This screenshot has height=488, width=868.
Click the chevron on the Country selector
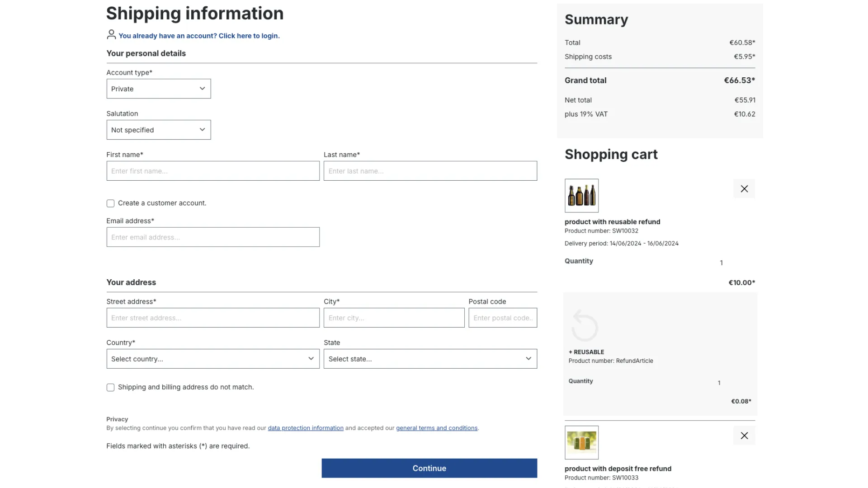pos(311,358)
